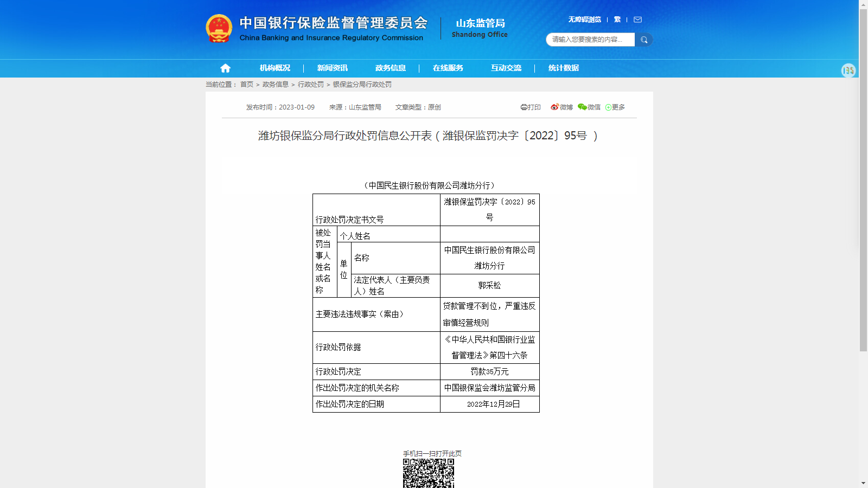Click table cell 个人姓名
The image size is (868, 488).
(x=388, y=234)
